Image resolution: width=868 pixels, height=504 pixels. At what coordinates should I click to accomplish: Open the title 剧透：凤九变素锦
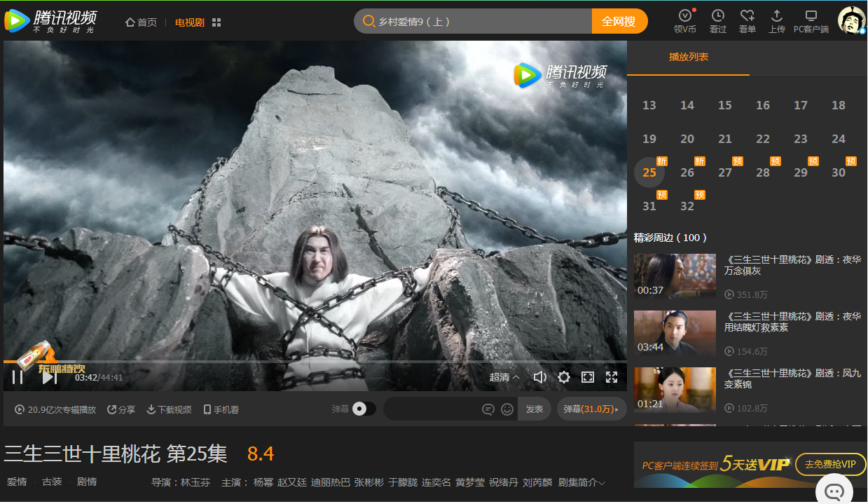(793, 379)
